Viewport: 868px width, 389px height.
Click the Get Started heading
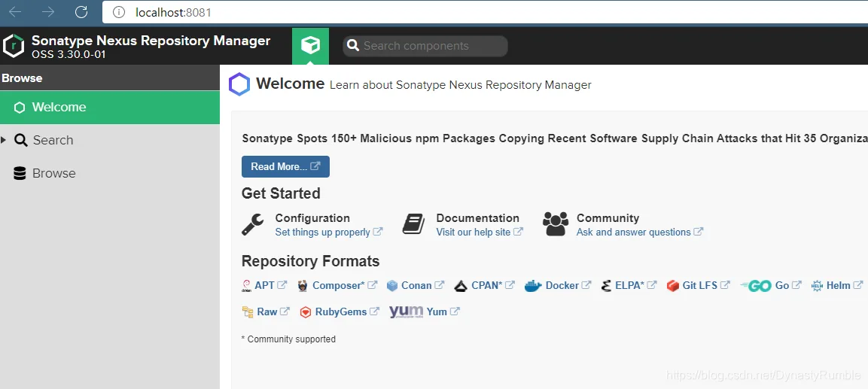281,193
